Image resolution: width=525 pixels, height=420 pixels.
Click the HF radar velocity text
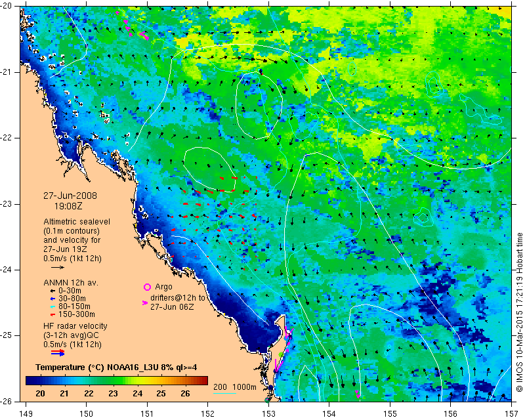click(x=75, y=326)
